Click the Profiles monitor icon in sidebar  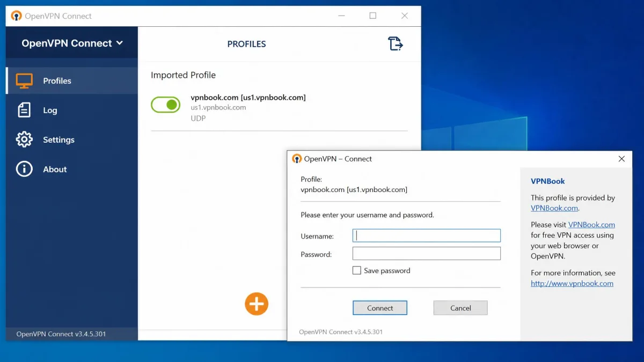24,81
